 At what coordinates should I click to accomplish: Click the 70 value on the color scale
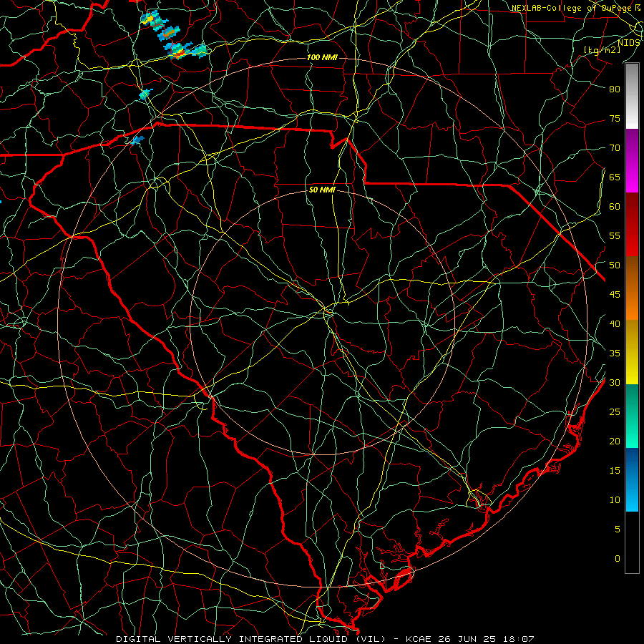615,148
